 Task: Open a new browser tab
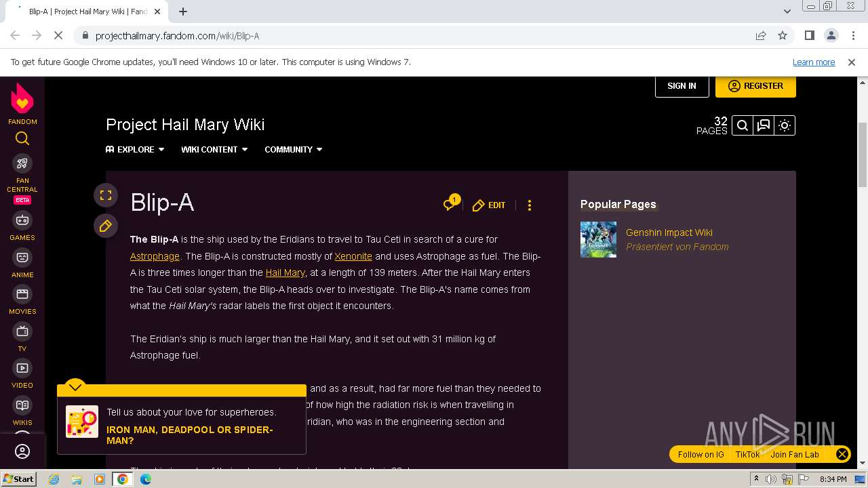183,12
